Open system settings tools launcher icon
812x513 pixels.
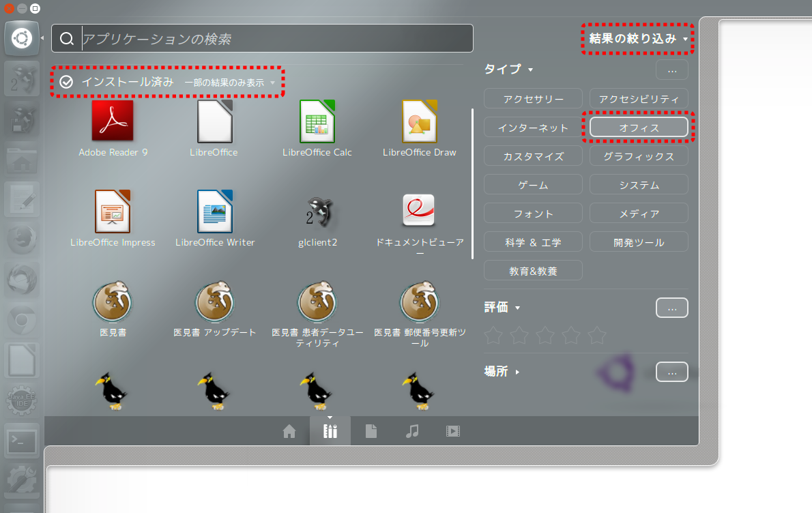22,481
